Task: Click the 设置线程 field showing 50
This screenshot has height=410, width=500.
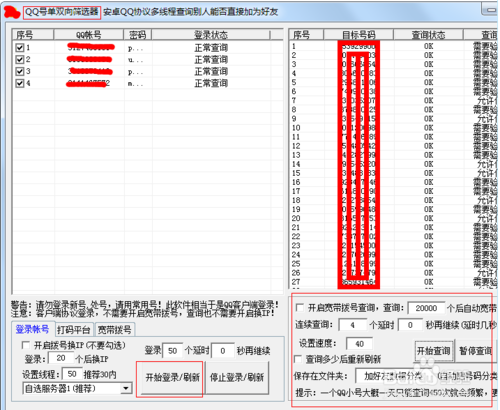Action: pyautogui.click(x=72, y=374)
